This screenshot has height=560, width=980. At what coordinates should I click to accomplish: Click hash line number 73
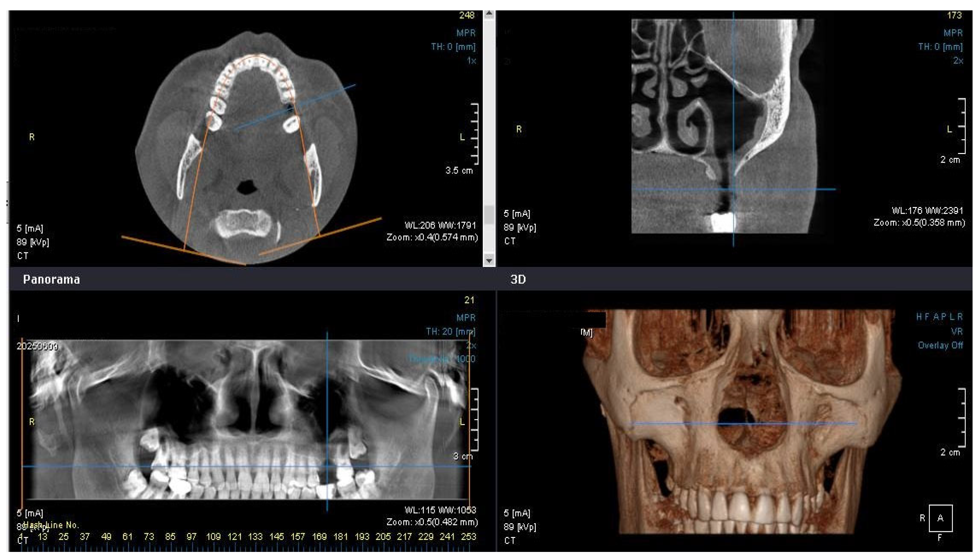pyautogui.click(x=149, y=536)
